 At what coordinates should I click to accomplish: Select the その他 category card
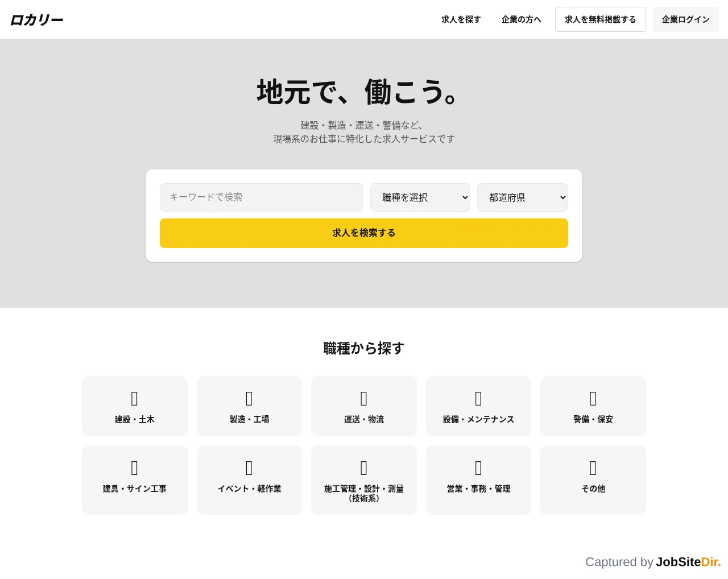(x=593, y=480)
